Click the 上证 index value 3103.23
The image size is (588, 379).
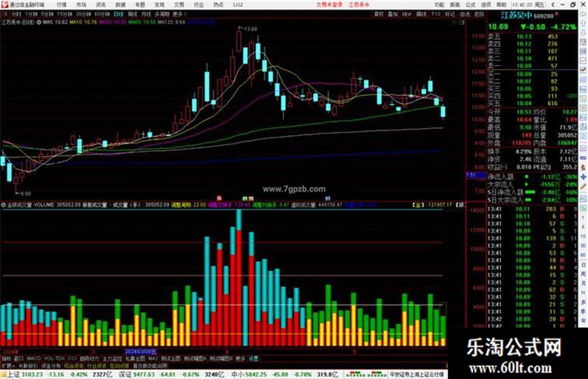point(32,375)
